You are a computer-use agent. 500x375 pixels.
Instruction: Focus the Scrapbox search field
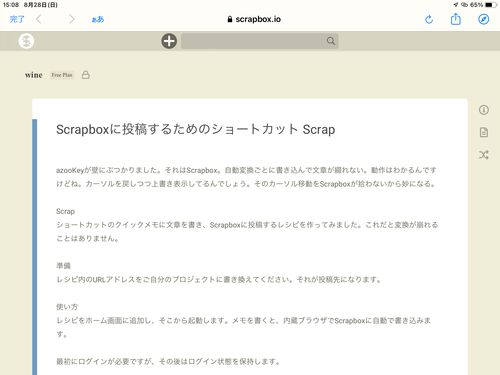click(260, 41)
